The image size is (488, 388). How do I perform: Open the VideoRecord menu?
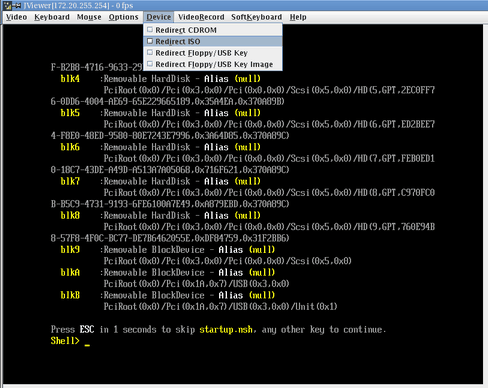tap(201, 17)
